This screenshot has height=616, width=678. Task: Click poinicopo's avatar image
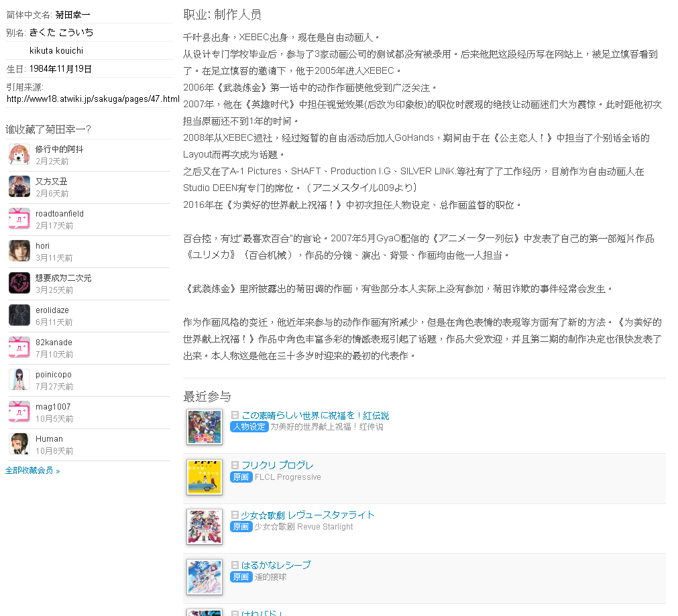click(x=19, y=379)
